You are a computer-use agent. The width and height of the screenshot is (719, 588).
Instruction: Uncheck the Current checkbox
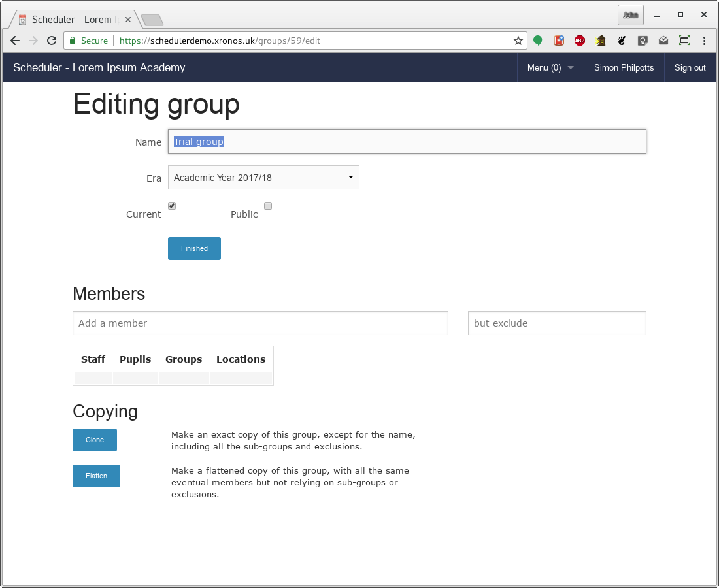172,206
